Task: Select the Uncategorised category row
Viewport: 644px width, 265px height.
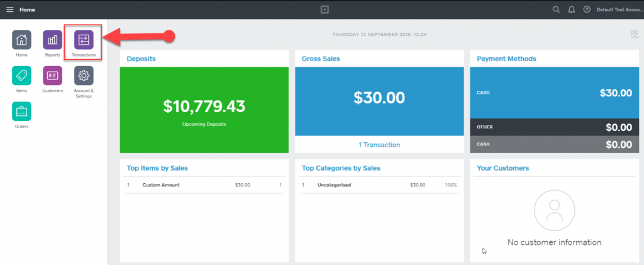Action: pyautogui.click(x=379, y=185)
